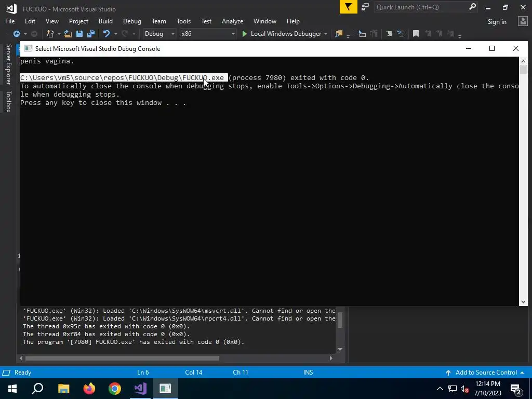The width and height of the screenshot is (532, 399).
Task: Click the greyed Navigate Forward arrow
Action: [x=34, y=34]
